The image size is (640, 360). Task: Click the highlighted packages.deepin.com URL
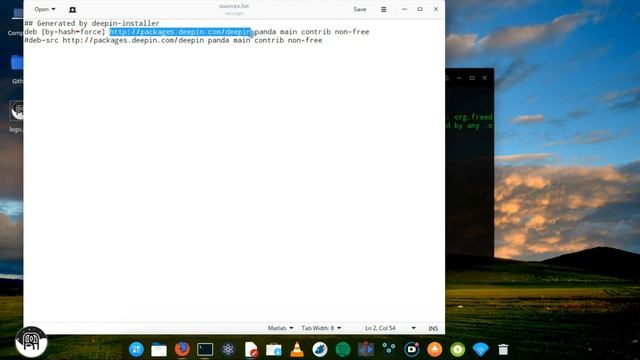pyautogui.click(x=180, y=32)
